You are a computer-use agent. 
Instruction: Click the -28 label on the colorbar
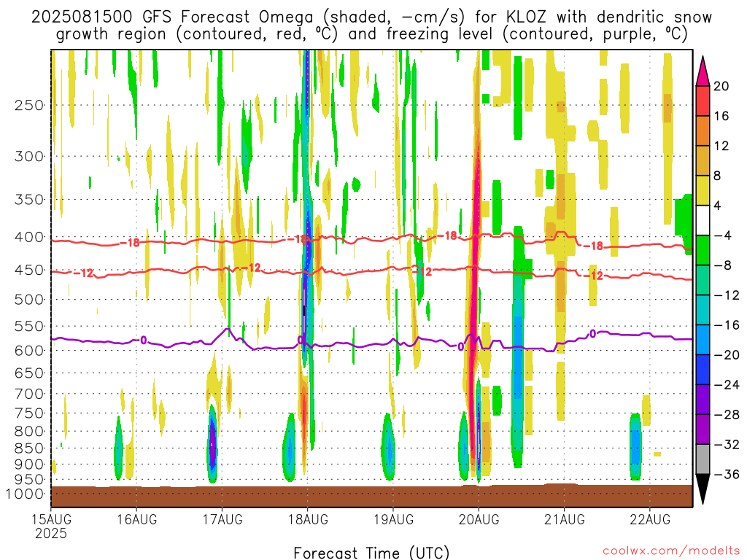(x=727, y=415)
